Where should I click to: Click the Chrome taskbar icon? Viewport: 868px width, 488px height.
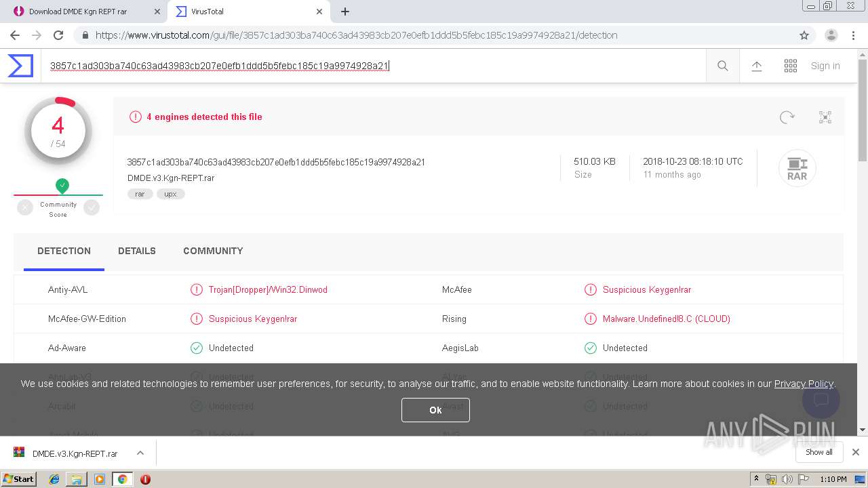coord(122,479)
